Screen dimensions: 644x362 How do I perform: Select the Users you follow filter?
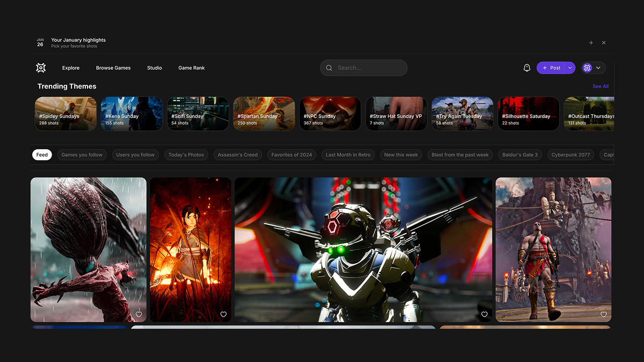(135, 155)
